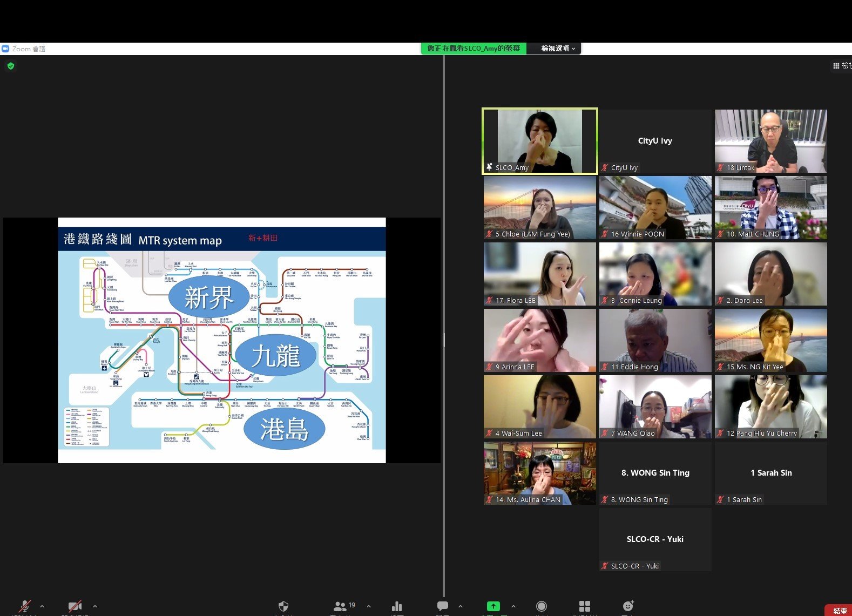Click the gallery view grid icon at top right
Screen dimensions: 852x616
(x=836, y=66)
